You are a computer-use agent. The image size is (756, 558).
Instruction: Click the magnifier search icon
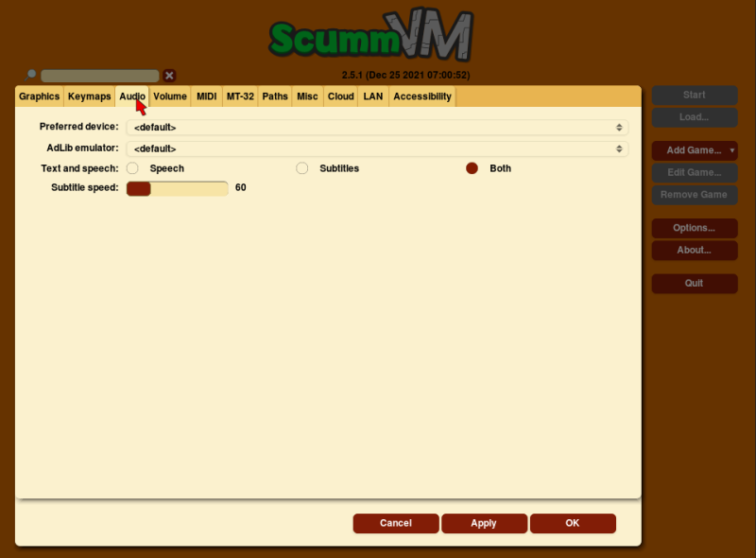[30, 75]
